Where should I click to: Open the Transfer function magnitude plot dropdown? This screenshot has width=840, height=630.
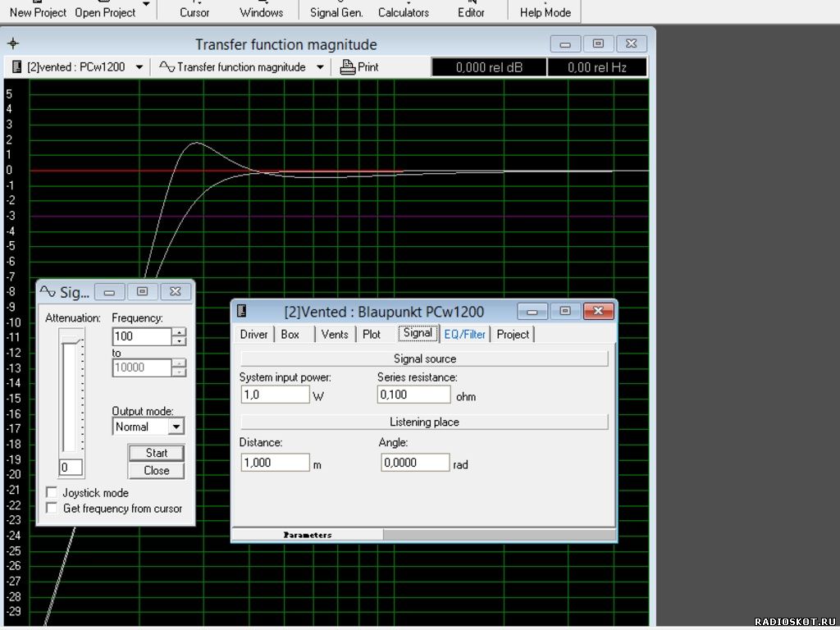point(320,67)
